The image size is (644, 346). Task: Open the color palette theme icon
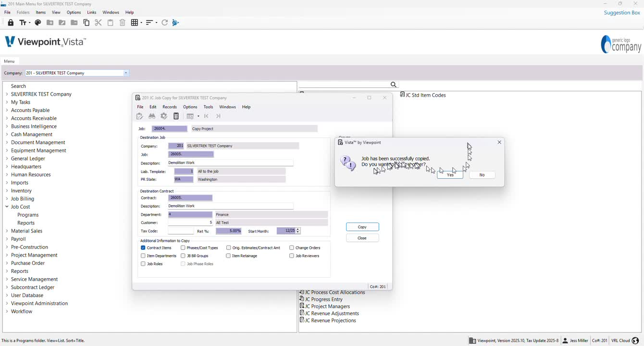(38, 23)
